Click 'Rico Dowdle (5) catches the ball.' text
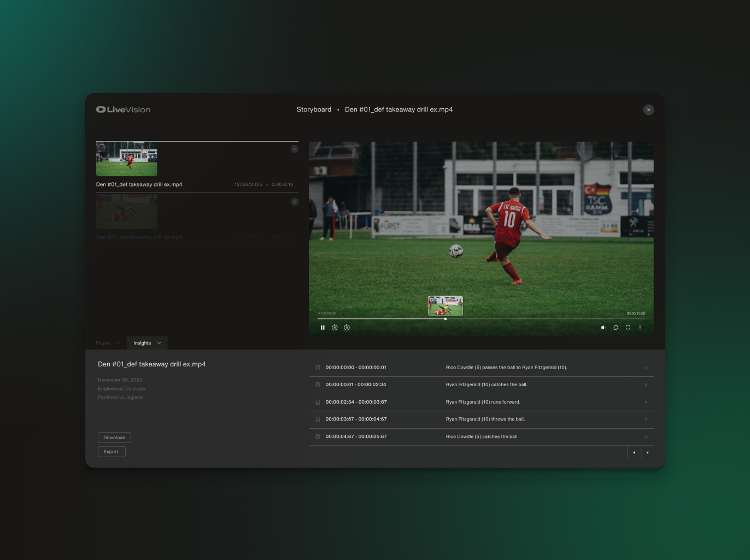The height and width of the screenshot is (560, 750). tap(482, 437)
